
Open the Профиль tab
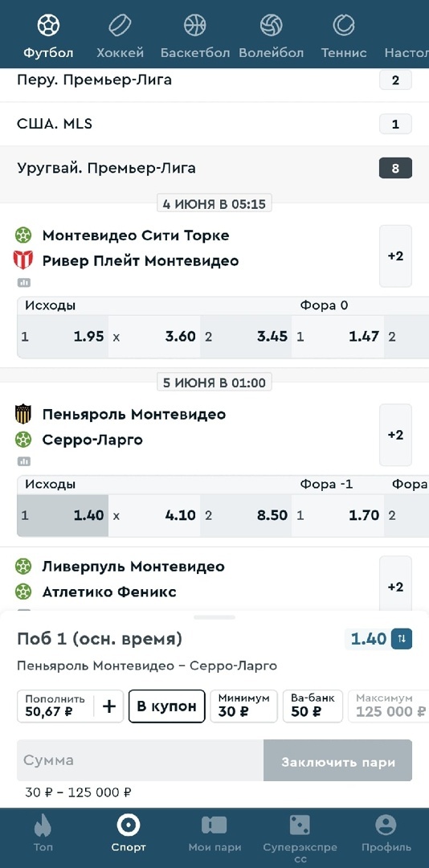tap(386, 835)
